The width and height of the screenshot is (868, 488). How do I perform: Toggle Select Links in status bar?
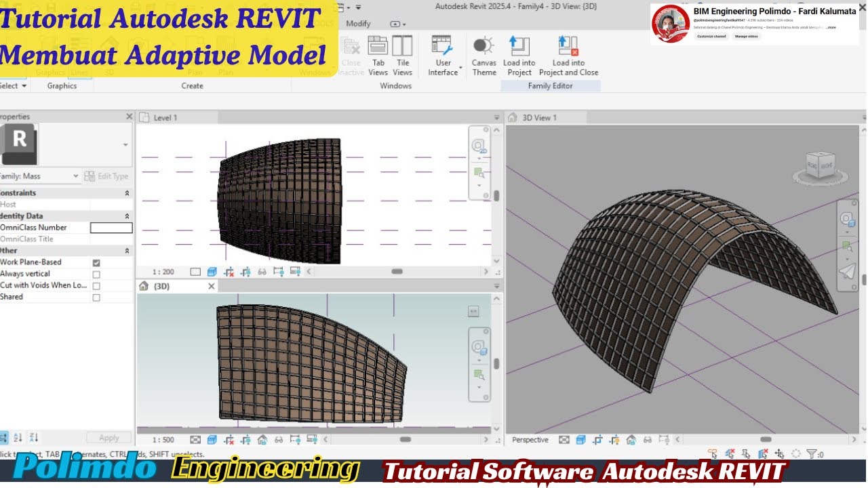(x=713, y=454)
